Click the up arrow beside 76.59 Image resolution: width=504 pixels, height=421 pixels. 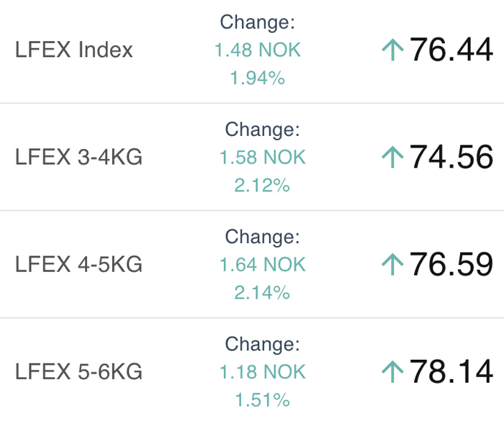(x=392, y=264)
